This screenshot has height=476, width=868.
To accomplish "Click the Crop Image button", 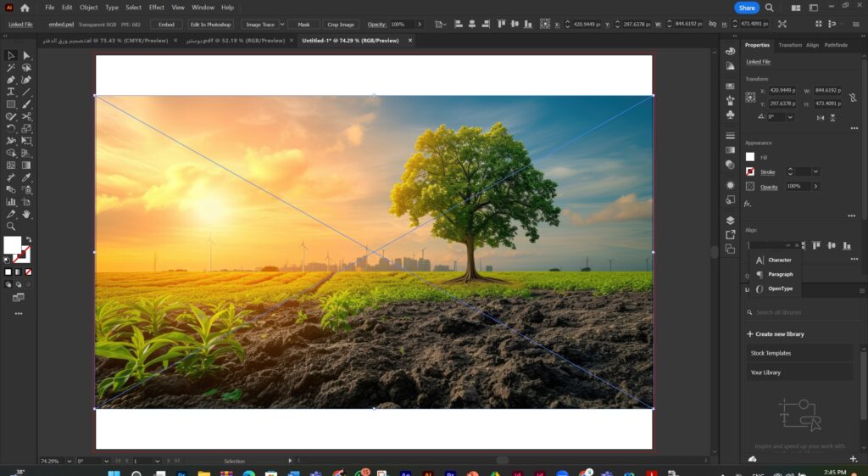I will pos(341,25).
